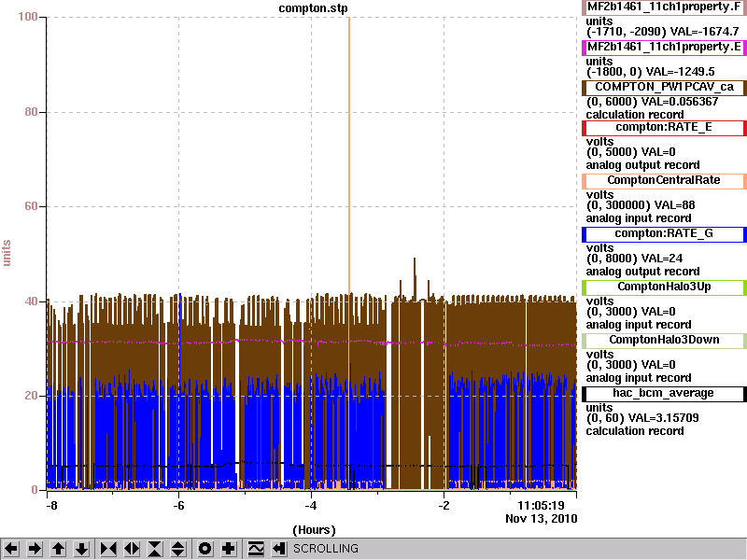Image resolution: width=747 pixels, height=560 pixels.
Task: Click the 100 y-axis tick label
Action: coord(28,17)
